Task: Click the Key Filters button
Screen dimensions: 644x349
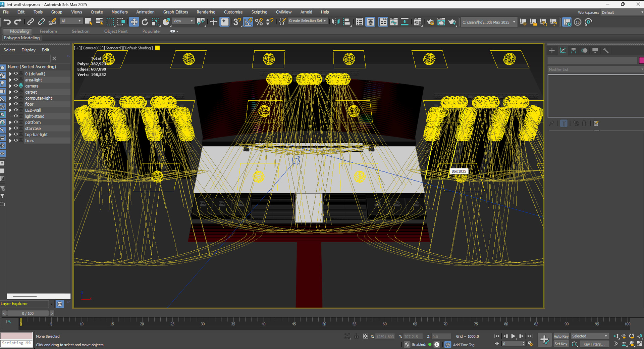Action: [594, 344]
